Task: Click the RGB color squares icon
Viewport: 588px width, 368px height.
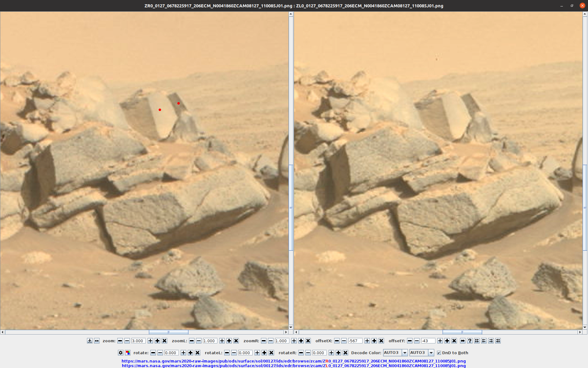Action: (128, 353)
